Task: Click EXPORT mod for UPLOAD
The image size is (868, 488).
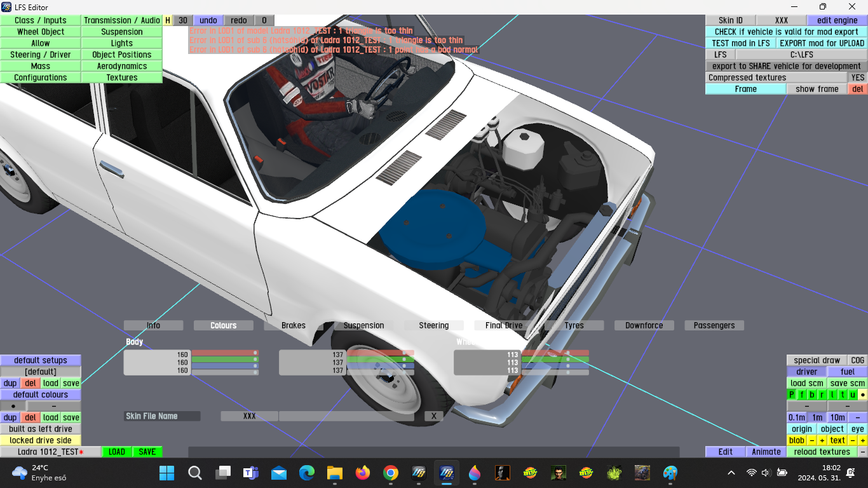Action: [x=822, y=43]
